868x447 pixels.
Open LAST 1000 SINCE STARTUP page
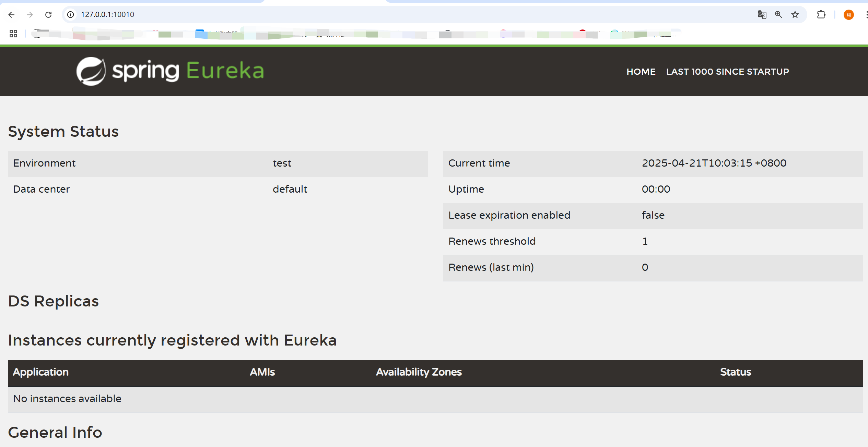pyautogui.click(x=727, y=72)
